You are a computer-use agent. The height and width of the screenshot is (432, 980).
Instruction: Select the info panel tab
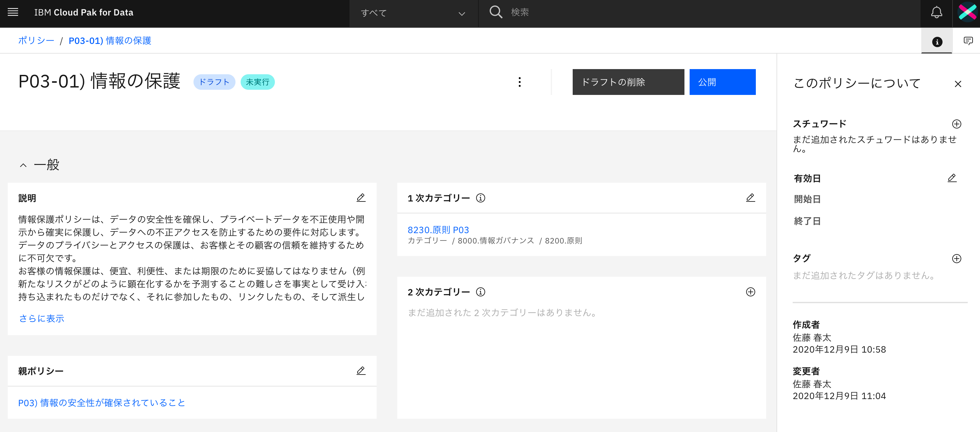[937, 41]
